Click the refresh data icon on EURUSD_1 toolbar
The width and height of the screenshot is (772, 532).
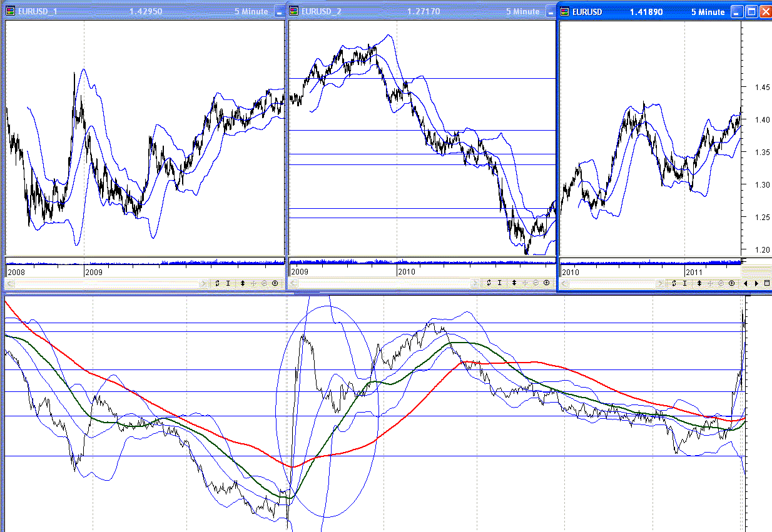click(x=217, y=283)
